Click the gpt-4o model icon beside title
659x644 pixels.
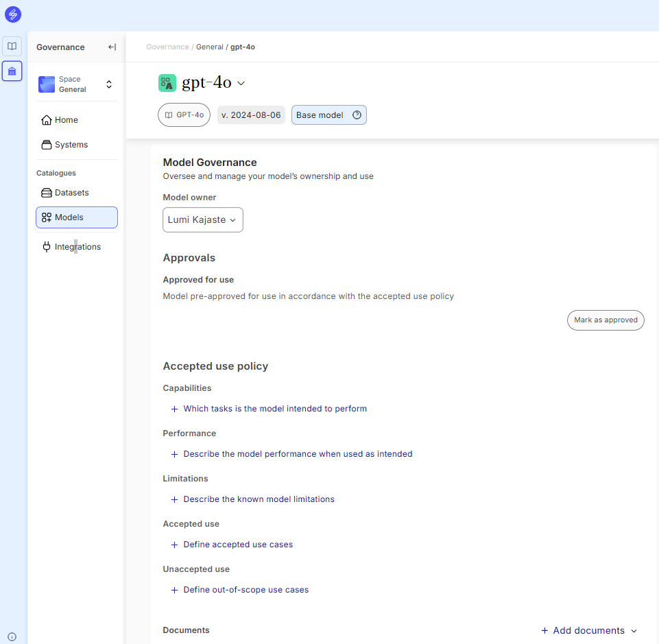tap(167, 83)
